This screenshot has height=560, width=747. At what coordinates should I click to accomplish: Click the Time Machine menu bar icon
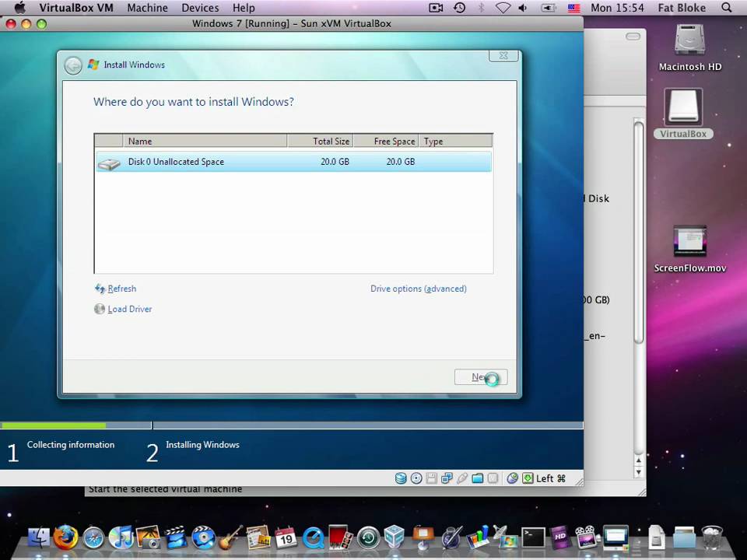[x=459, y=8]
